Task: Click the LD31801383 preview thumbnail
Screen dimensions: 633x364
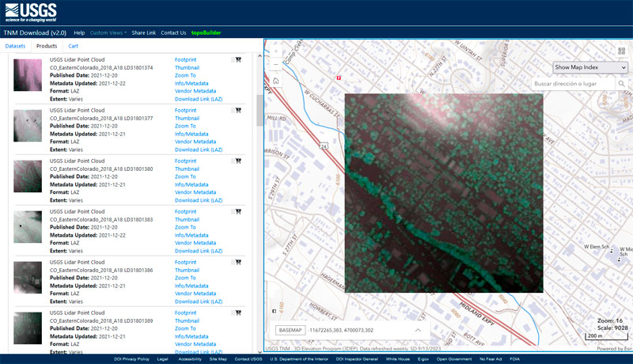Action: [28, 227]
